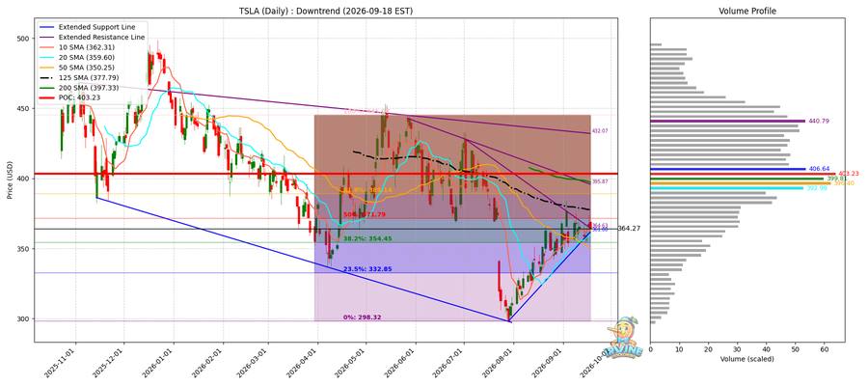Click the blue 406.64 volume bar
This screenshot has width=868, height=386.
point(727,169)
